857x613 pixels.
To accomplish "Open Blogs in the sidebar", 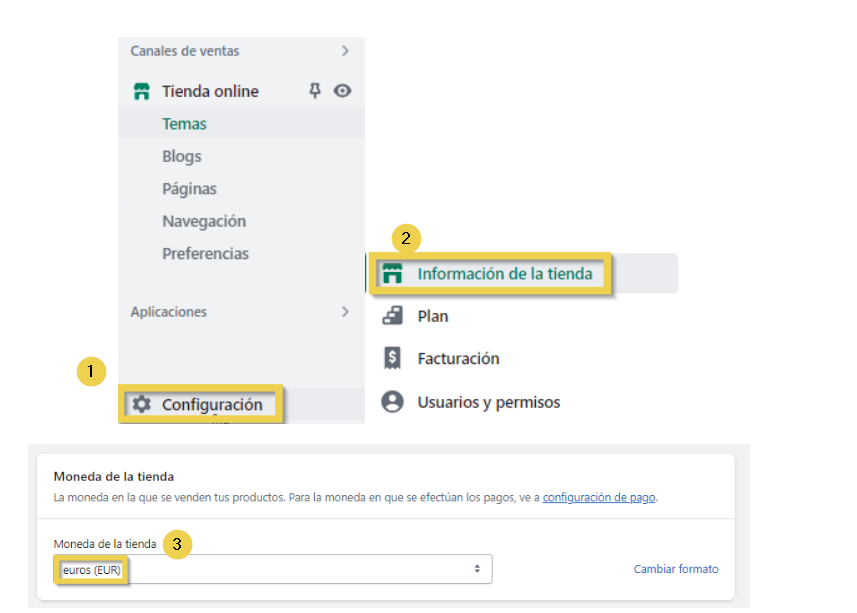I will click(x=182, y=156).
